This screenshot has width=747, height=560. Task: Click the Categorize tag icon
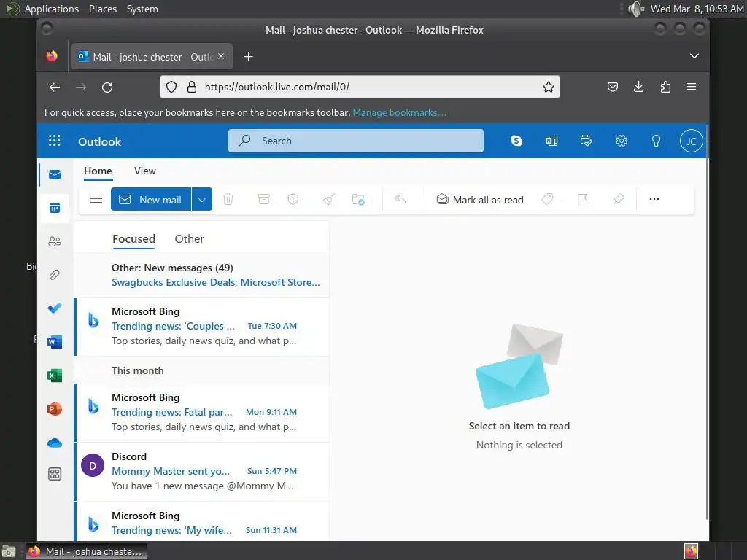[547, 199]
